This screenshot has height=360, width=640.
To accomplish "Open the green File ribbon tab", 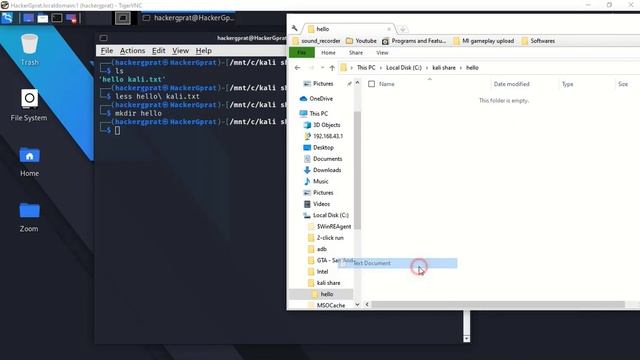I will (x=302, y=53).
